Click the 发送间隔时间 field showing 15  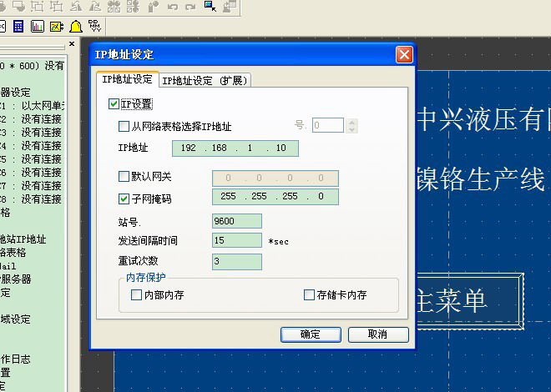tap(237, 240)
